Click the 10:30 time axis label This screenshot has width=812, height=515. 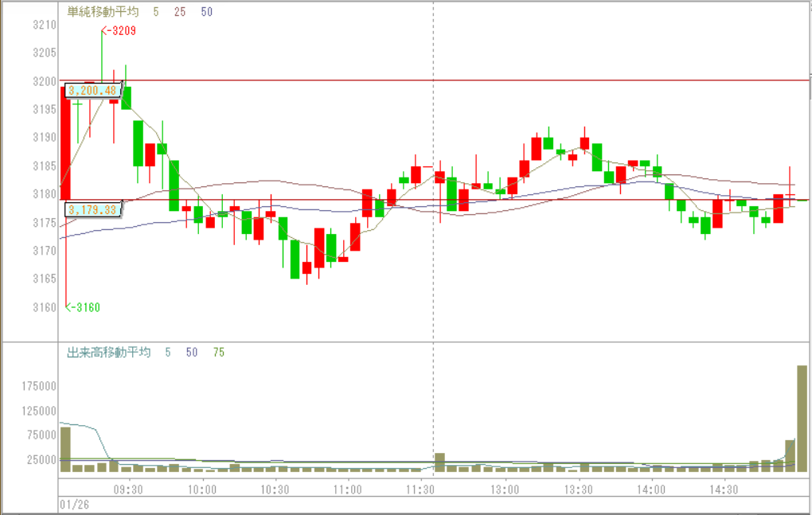click(275, 489)
